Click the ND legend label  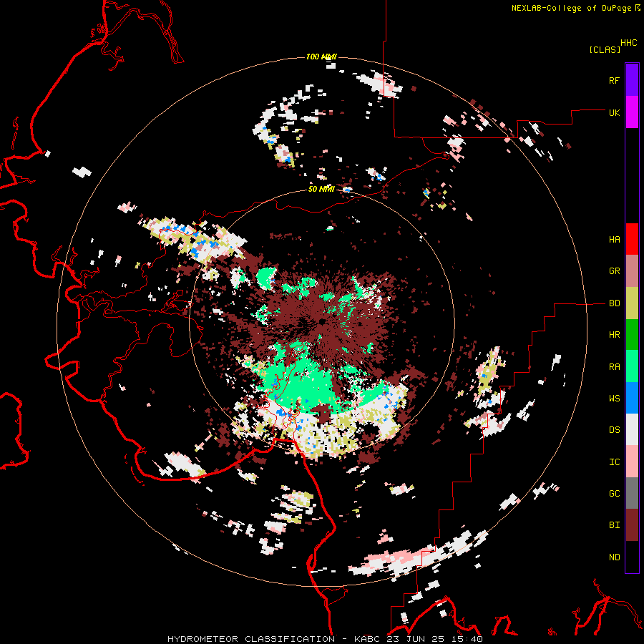pos(614,557)
